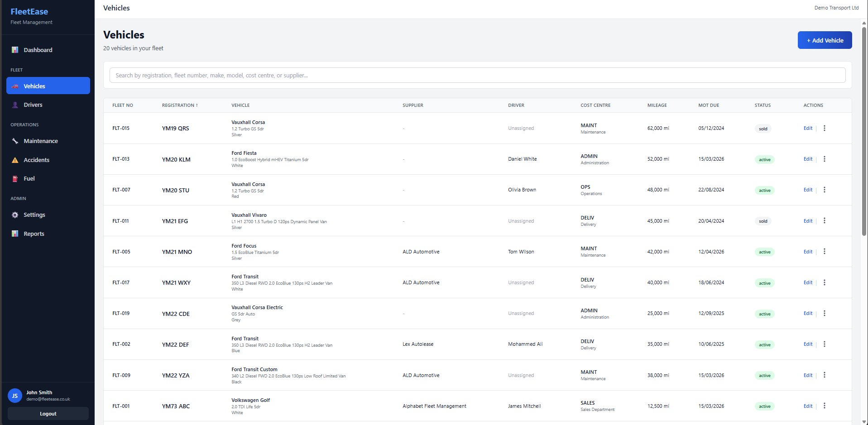This screenshot has height=425, width=868.
Task: Open Settings via the gear icon
Action: pyautogui.click(x=15, y=215)
